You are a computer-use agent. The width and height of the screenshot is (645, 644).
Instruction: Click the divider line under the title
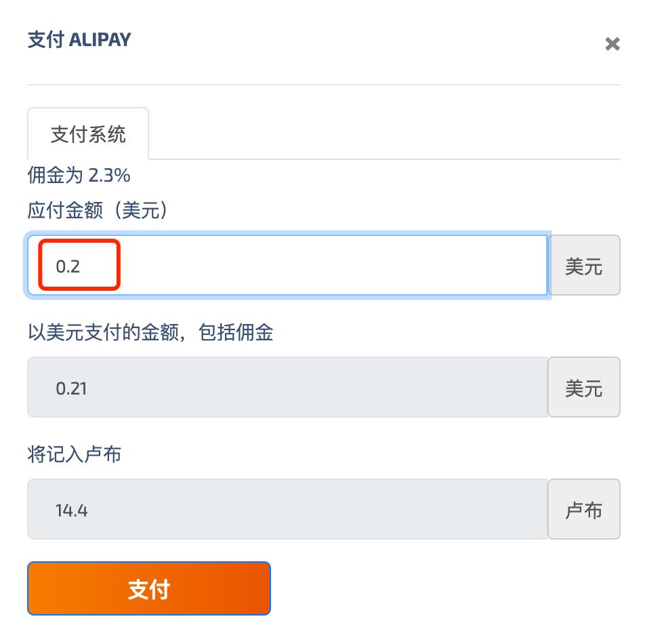point(323,85)
